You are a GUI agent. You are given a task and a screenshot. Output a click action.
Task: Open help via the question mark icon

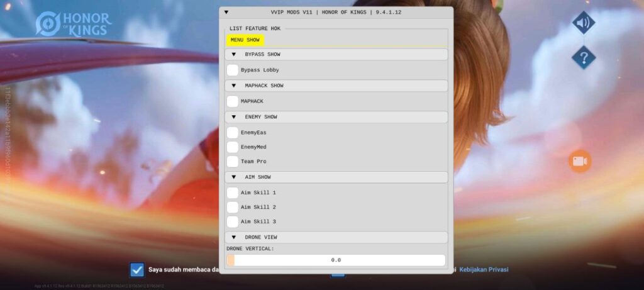[583, 58]
